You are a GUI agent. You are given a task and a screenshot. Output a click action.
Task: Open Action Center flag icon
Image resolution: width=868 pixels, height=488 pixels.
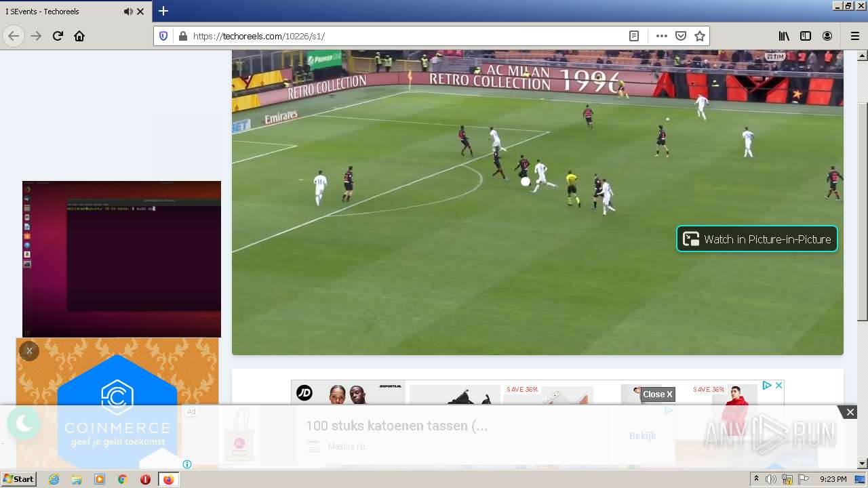[x=802, y=479]
